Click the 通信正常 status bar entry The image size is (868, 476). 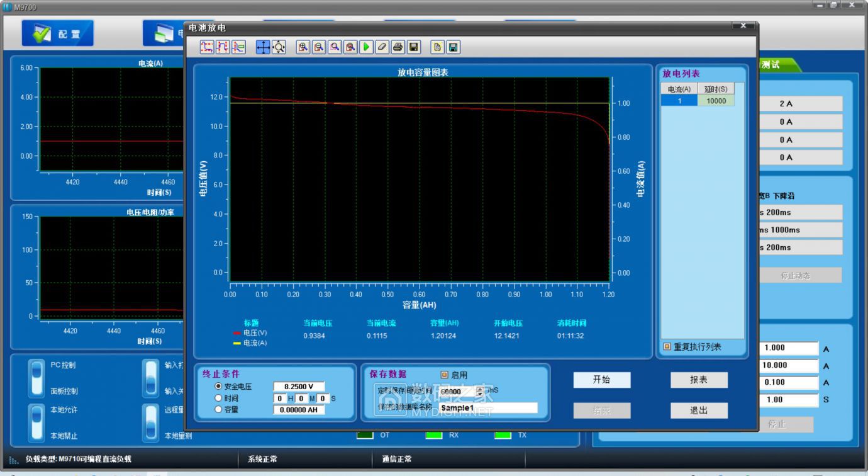tap(397, 460)
